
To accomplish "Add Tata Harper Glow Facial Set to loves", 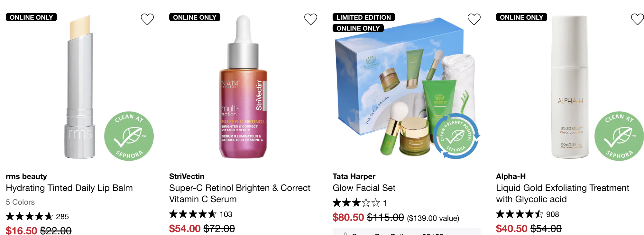I will [x=474, y=19].
